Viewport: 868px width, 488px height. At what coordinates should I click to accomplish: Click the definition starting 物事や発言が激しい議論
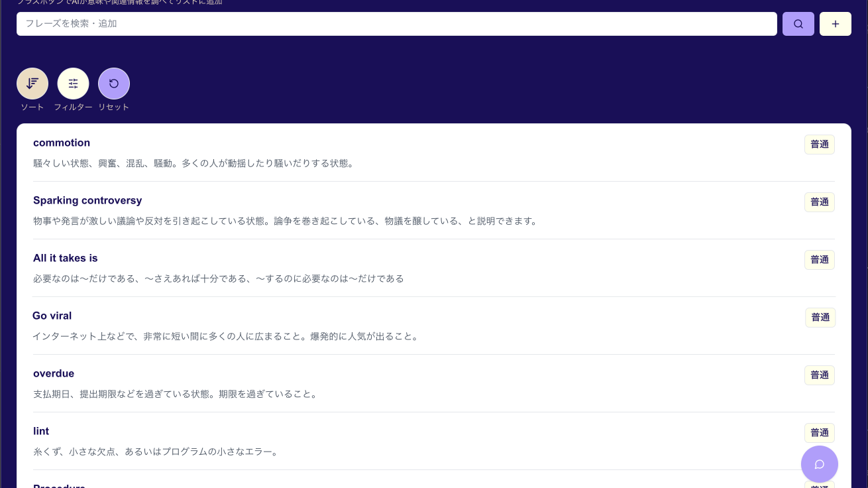point(286,221)
